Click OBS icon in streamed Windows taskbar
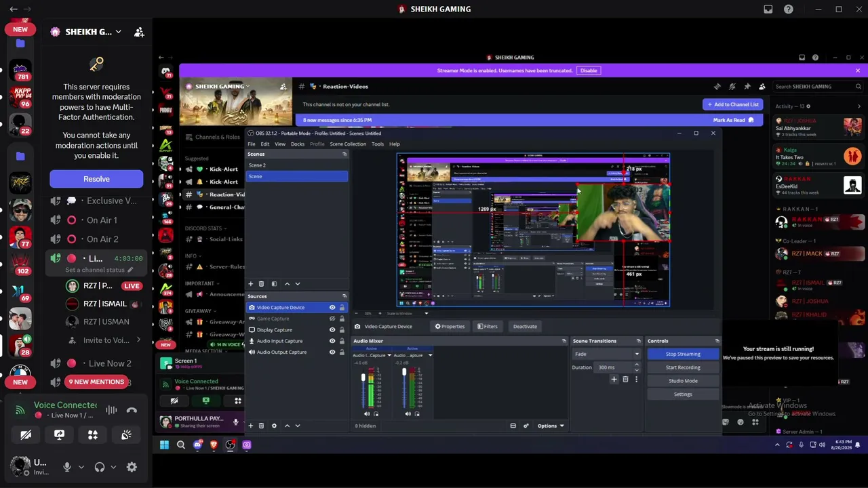This screenshot has width=868, height=488. pyautogui.click(x=231, y=445)
